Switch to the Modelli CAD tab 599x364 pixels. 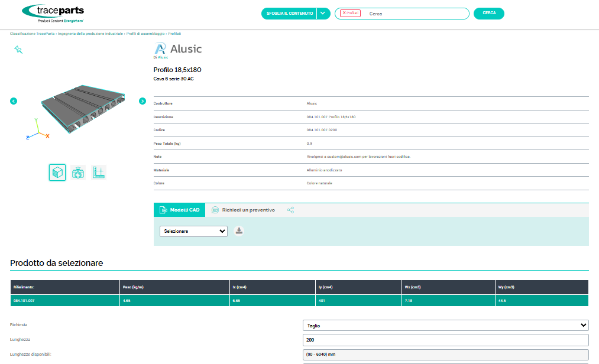pyautogui.click(x=180, y=210)
